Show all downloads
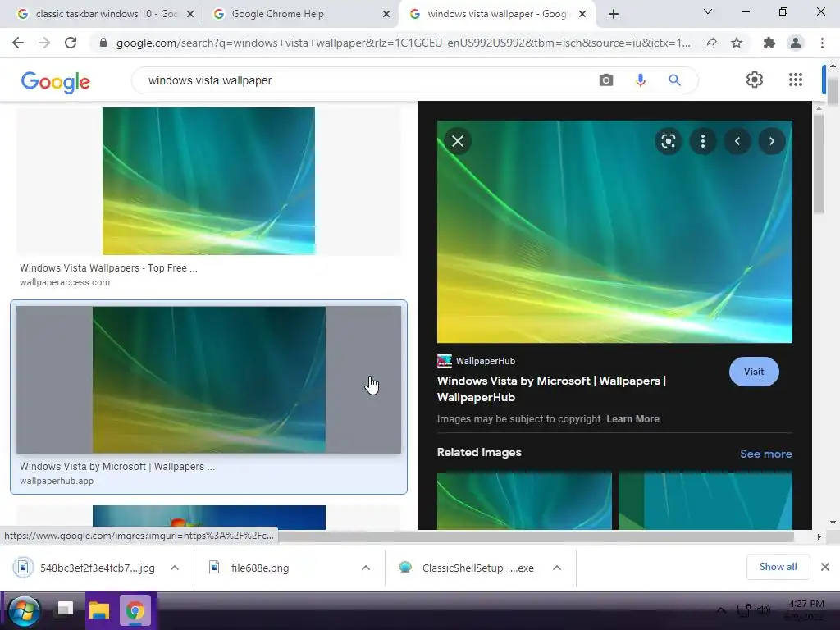This screenshot has height=630, width=840. 778,567
